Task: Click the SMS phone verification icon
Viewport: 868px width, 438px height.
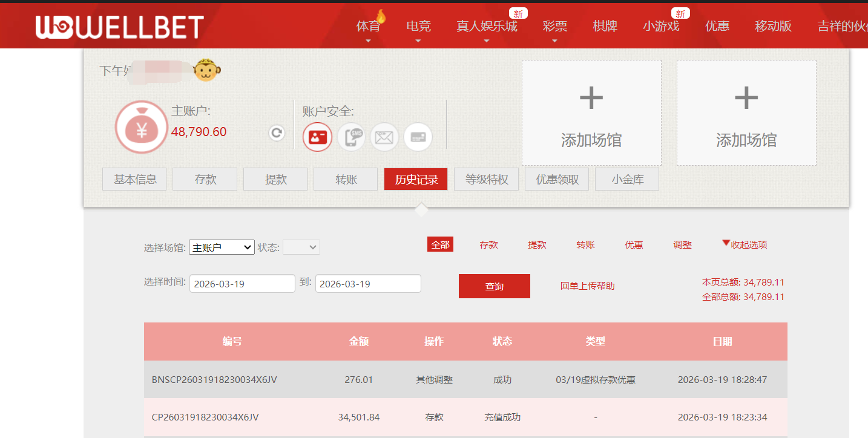Action: click(x=351, y=137)
